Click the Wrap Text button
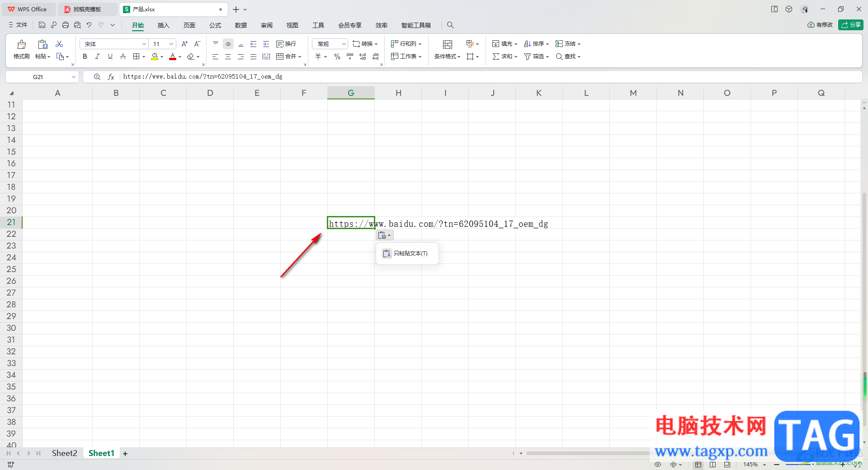The width and height of the screenshot is (868, 470). pos(286,44)
